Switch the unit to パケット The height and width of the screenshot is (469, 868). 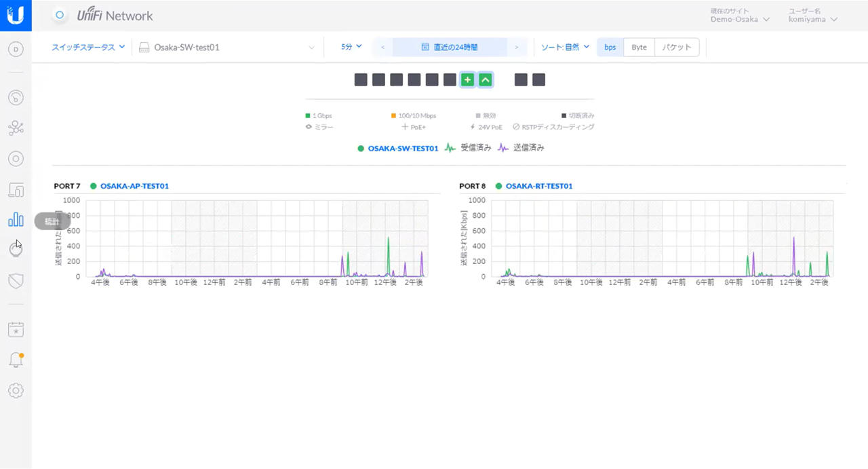pos(677,48)
